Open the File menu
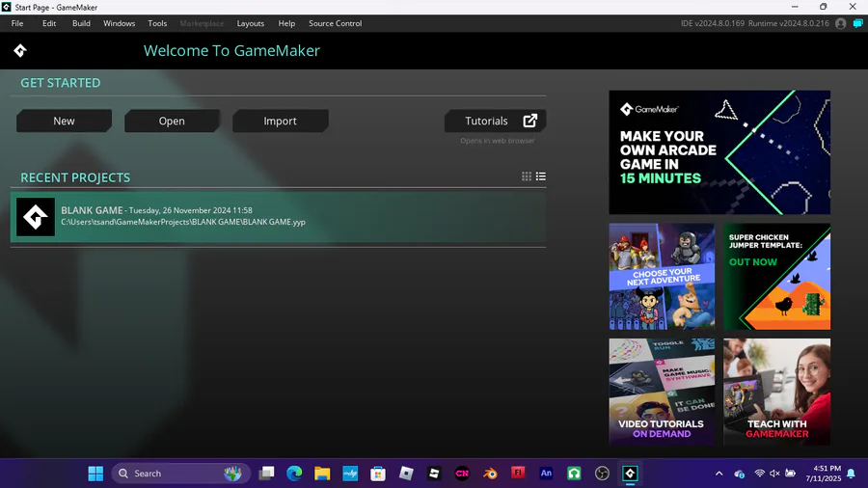Screen dimensions: 868x488 pyautogui.click(x=17, y=23)
